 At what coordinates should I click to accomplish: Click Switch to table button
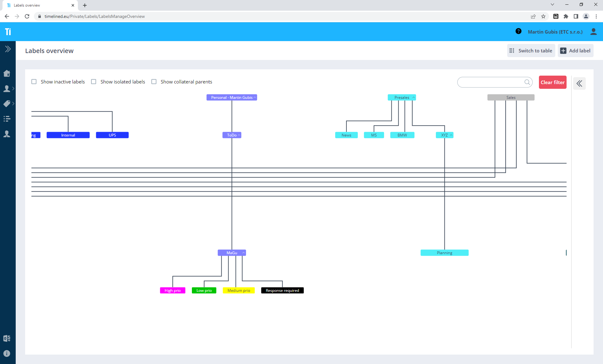(531, 51)
